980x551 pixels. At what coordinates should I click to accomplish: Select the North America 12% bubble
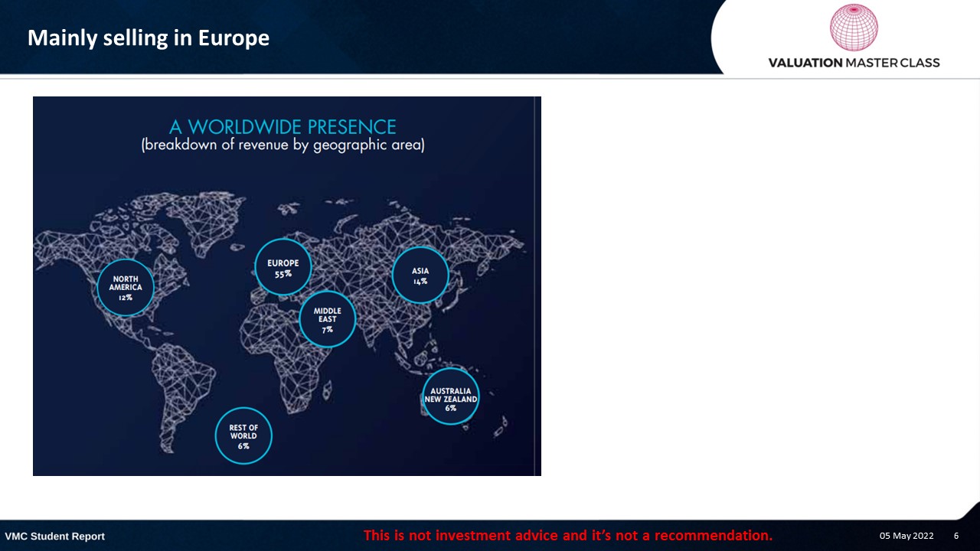point(126,288)
